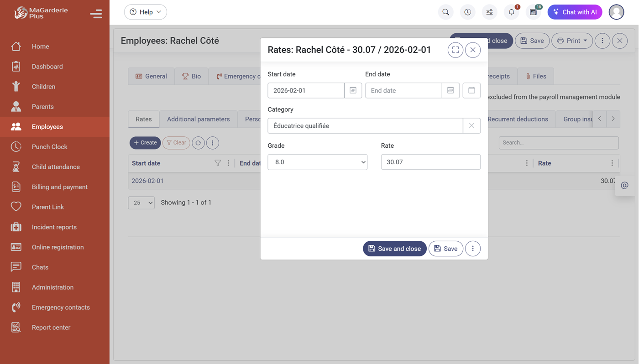Viewport: 639px width, 364px height.
Task: Open the Start date column options menu
Action: pyautogui.click(x=229, y=163)
